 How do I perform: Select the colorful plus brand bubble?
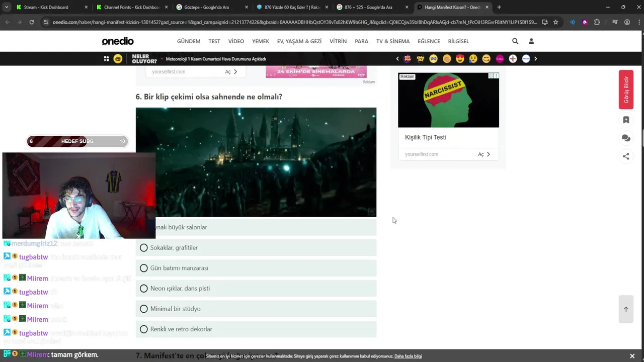513,59
